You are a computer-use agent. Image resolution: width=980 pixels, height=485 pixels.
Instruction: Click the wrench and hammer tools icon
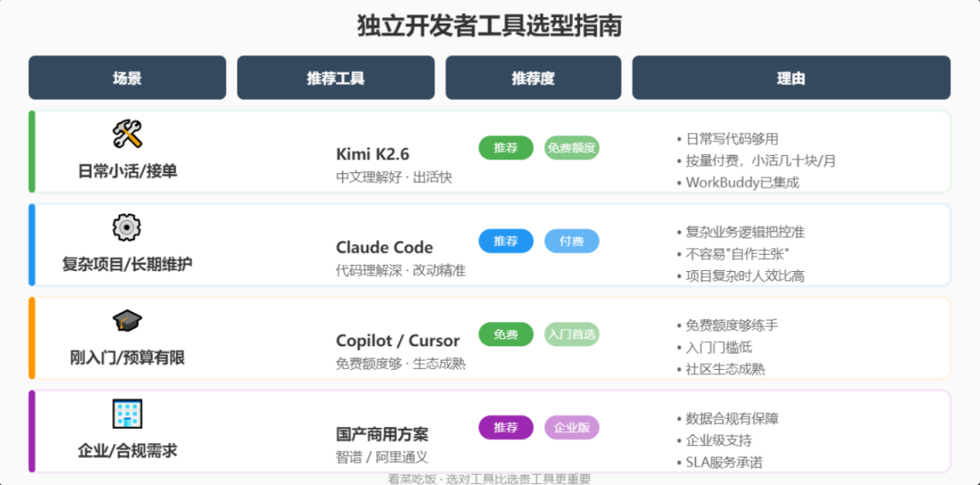[x=127, y=134]
